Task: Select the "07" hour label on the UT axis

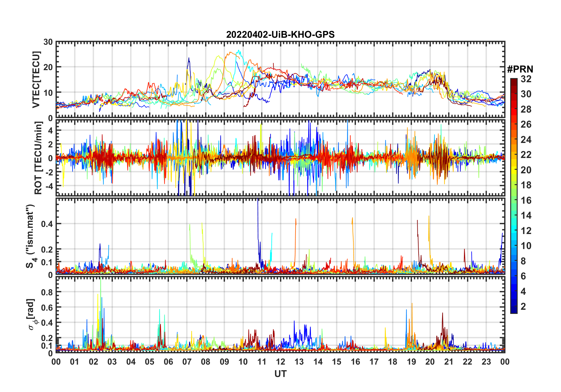Action: click(x=187, y=362)
